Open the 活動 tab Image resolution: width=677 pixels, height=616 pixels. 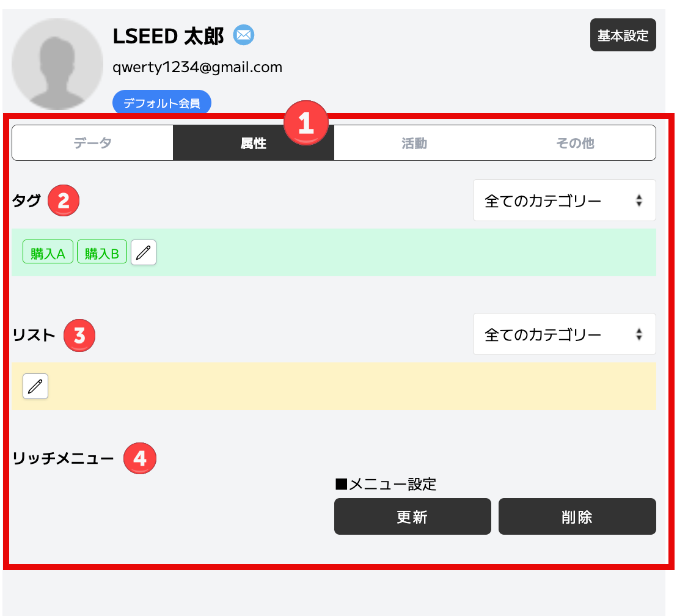point(414,143)
